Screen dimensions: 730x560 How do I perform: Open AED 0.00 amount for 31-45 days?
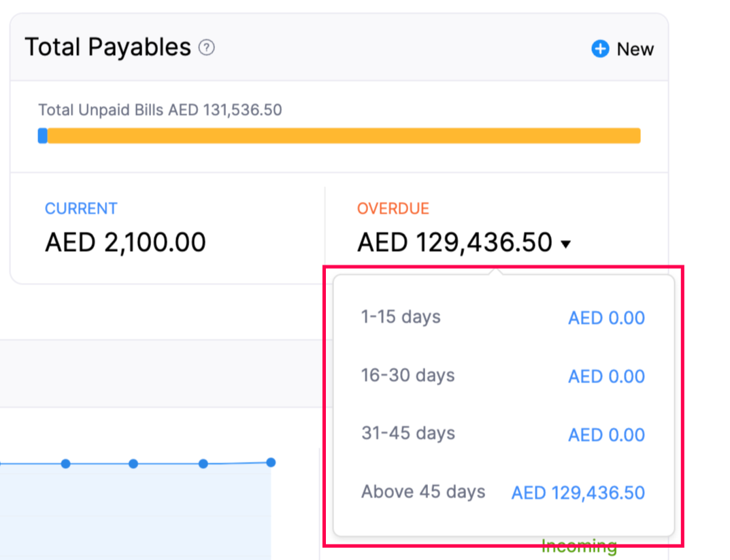(606, 435)
